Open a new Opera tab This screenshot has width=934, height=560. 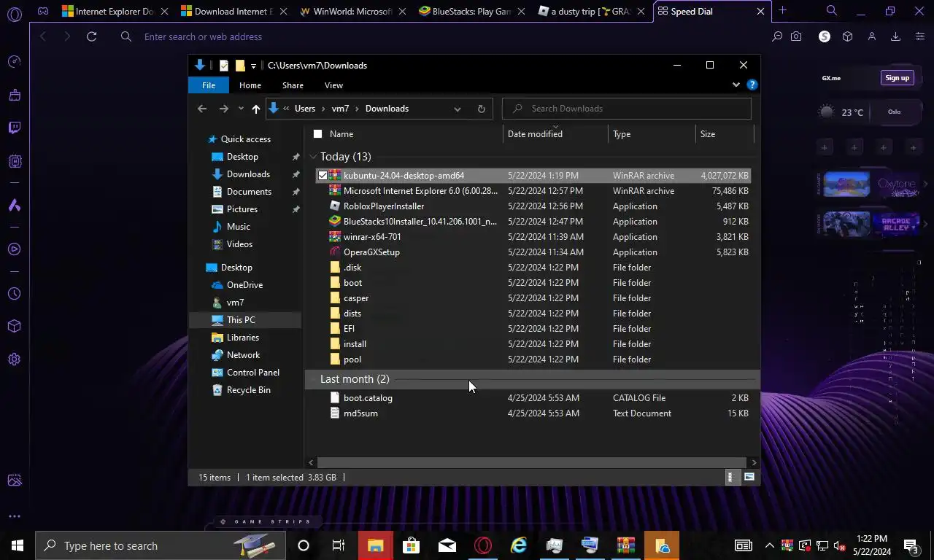pyautogui.click(x=782, y=10)
